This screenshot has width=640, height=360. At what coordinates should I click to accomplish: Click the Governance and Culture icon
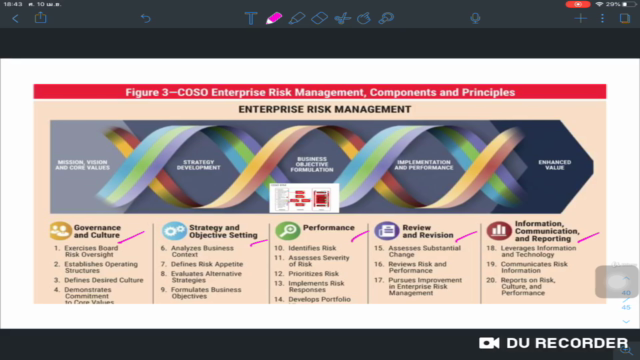[x=60, y=231]
